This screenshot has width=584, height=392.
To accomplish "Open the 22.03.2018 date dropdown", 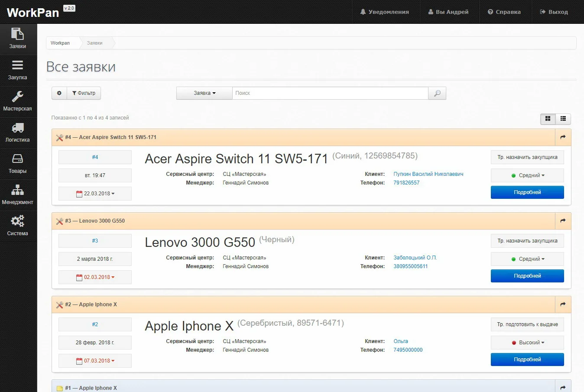I will coord(95,194).
